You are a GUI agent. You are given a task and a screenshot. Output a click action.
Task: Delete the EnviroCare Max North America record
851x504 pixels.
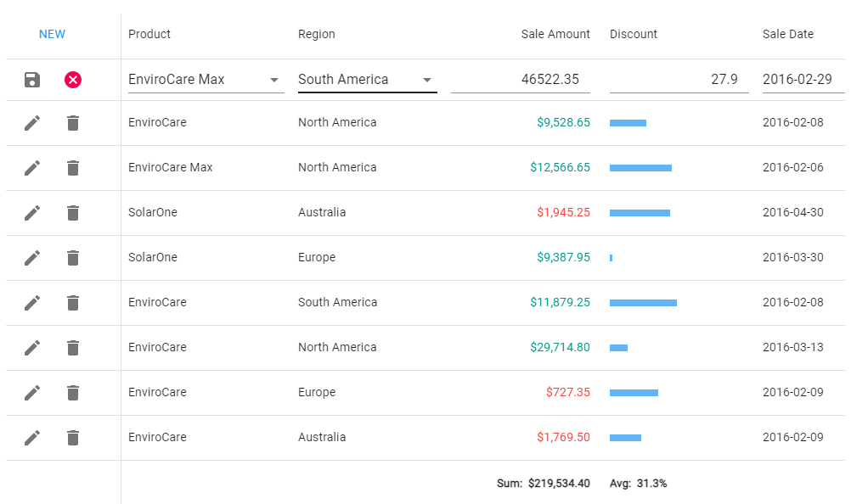click(73, 167)
